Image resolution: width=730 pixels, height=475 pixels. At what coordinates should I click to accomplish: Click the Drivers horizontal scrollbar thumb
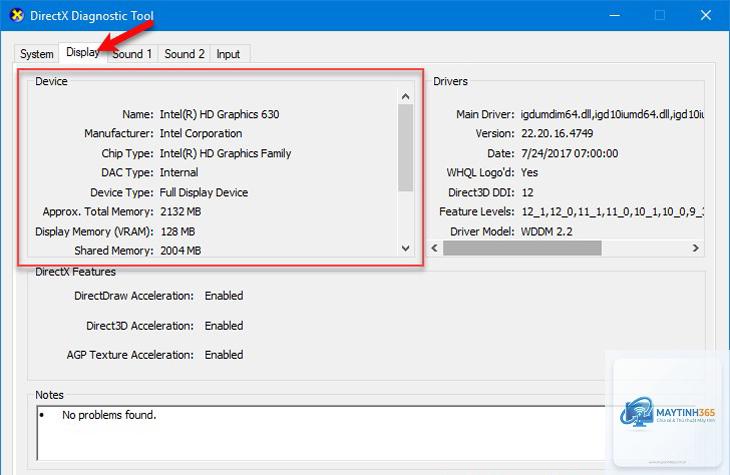(x=522, y=248)
